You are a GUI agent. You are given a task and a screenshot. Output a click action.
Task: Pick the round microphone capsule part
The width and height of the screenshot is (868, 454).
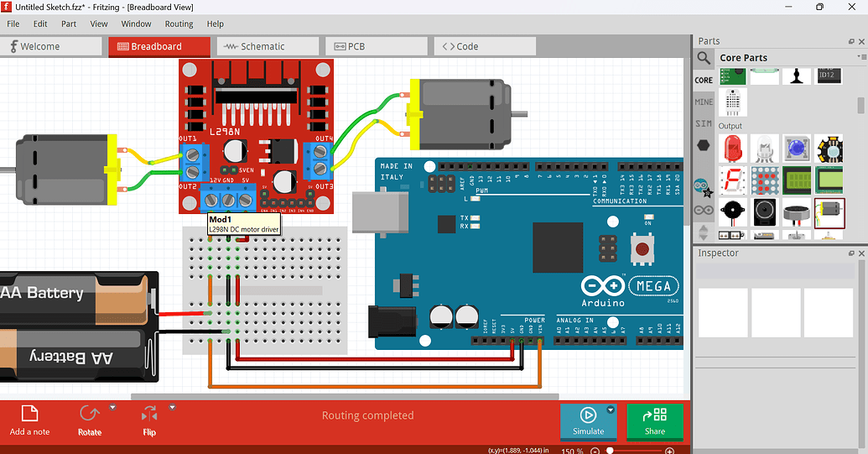797,212
